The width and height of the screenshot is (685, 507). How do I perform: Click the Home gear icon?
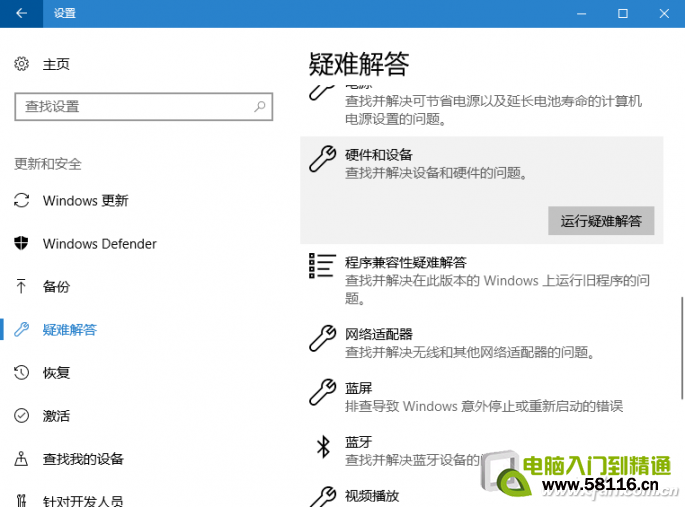(21, 64)
